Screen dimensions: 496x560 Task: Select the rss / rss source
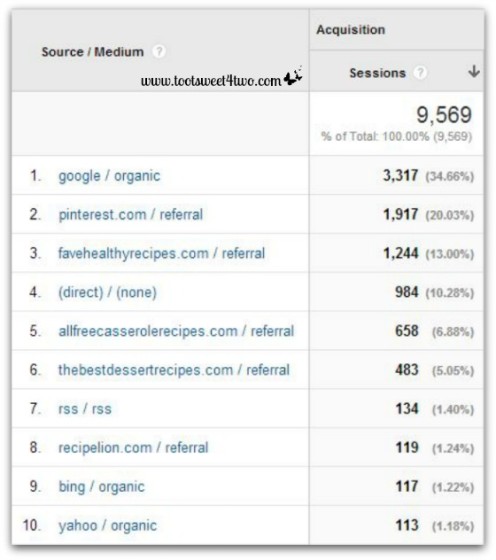[85, 409]
